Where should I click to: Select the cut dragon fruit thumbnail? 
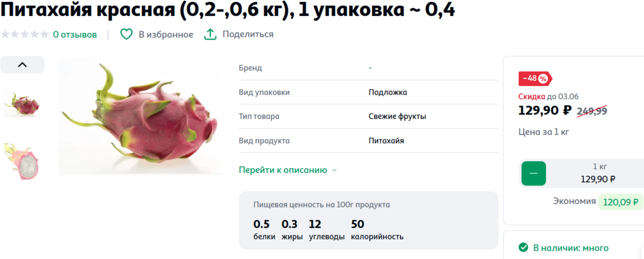click(22, 161)
